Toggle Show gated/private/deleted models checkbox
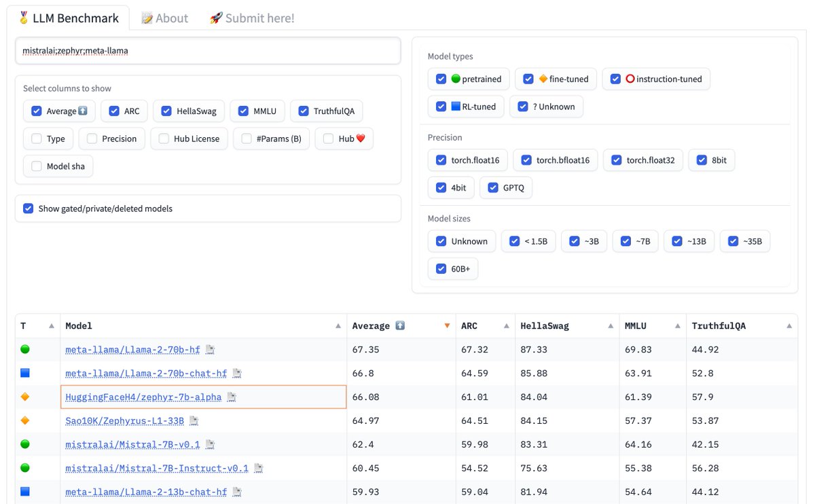 29,209
